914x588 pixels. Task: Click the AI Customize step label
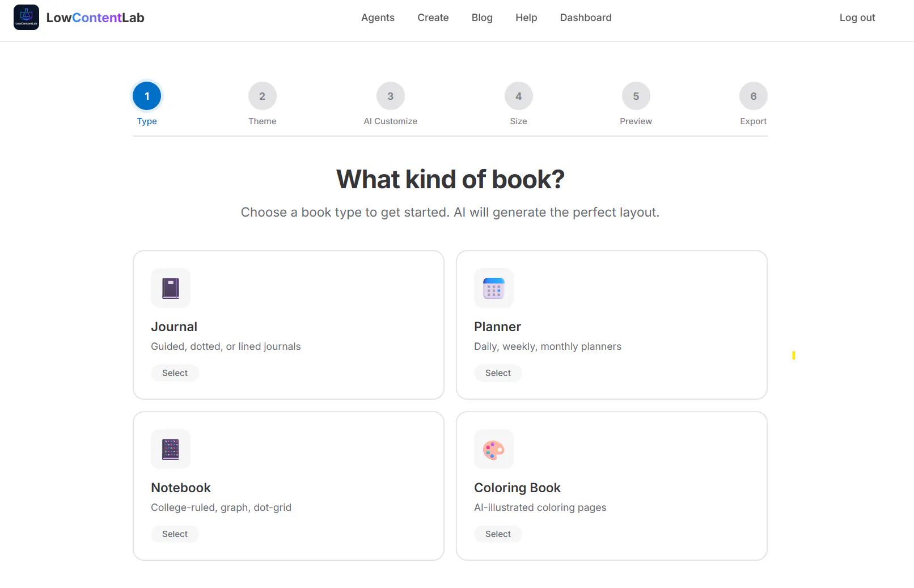pyautogui.click(x=391, y=121)
